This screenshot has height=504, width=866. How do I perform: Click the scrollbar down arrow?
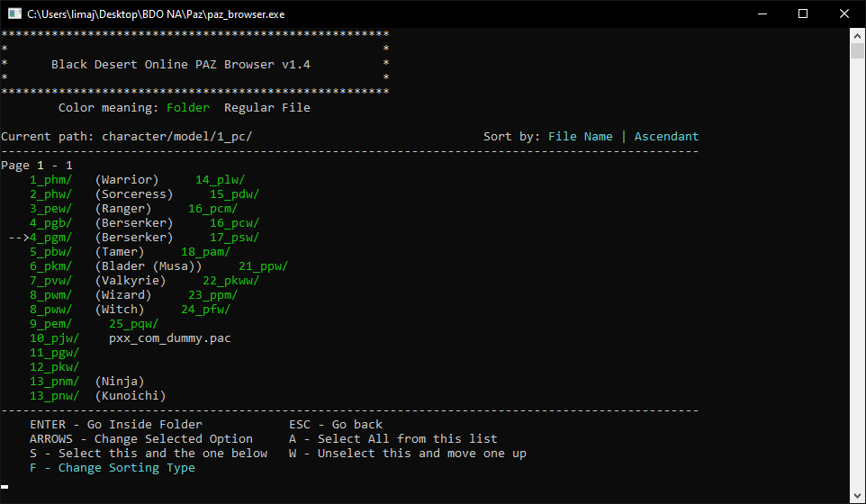coord(858,496)
